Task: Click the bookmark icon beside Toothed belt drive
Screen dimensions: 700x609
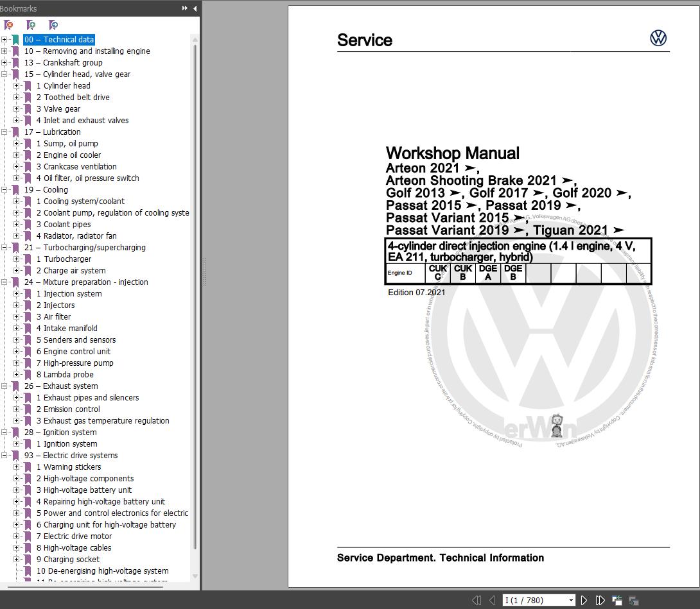Action: click(x=28, y=98)
